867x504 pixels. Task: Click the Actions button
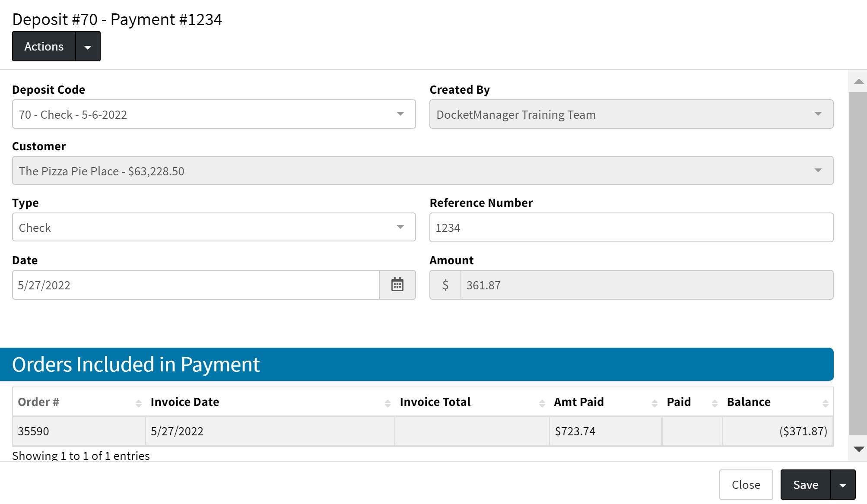(x=44, y=47)
